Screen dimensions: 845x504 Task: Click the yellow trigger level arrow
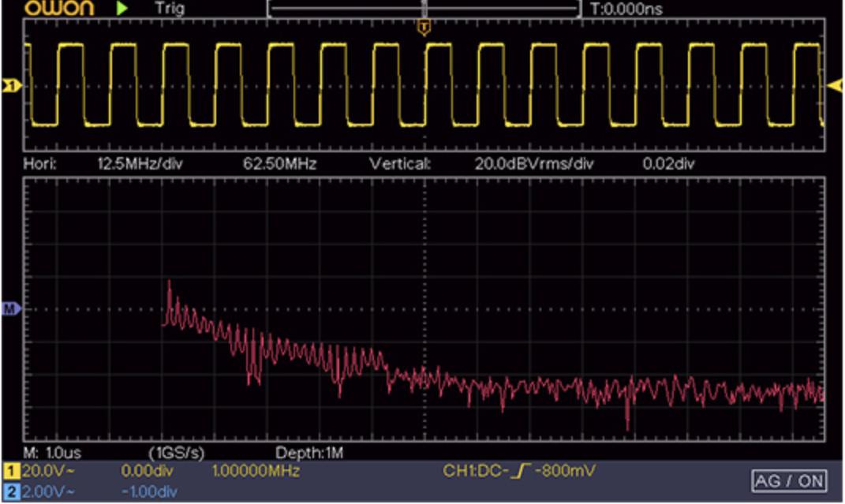point(834,85)
